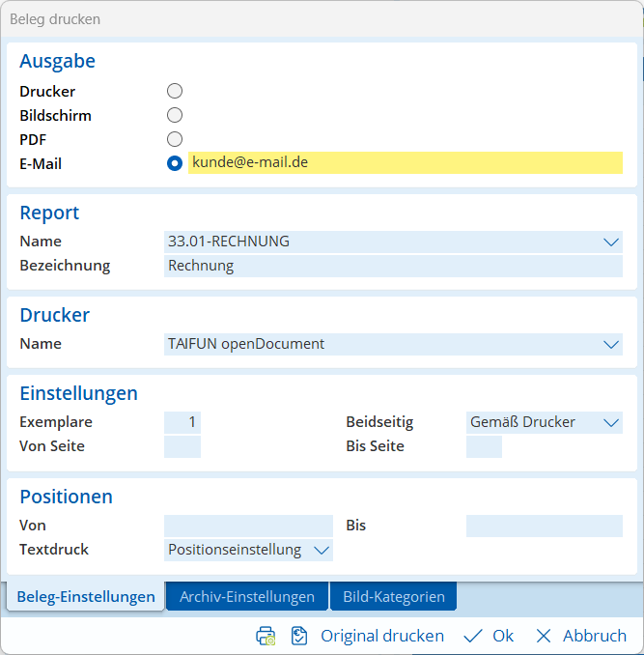
Task: Click the printer settings icon in bottom bar
Action: (x=266, y=636)
